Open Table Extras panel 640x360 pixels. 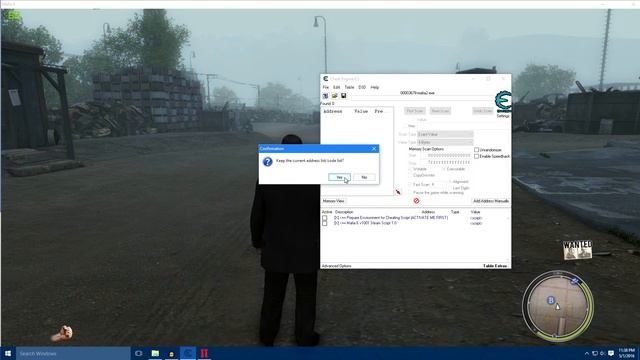pyautogui.click(x=495, y=266)
